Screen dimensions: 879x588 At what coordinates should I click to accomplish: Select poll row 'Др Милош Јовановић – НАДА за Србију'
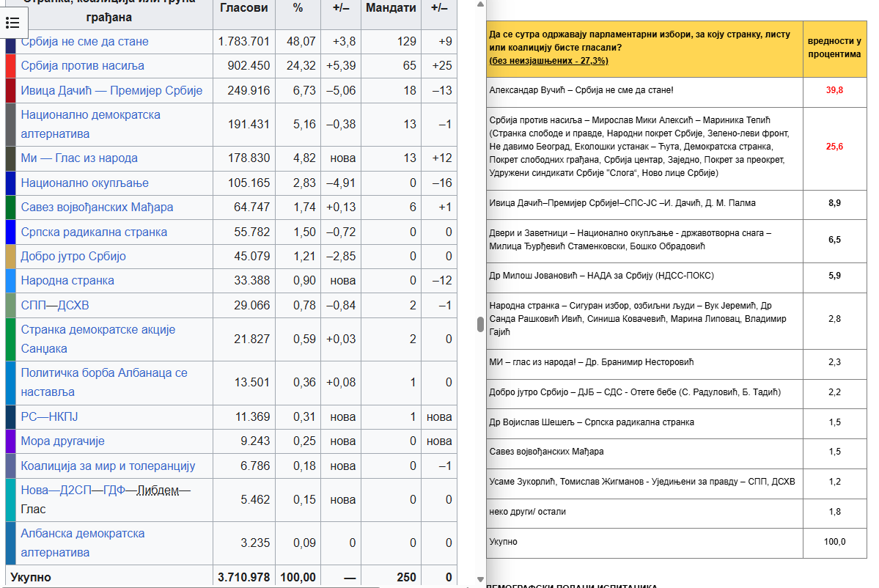click(644, 276)
